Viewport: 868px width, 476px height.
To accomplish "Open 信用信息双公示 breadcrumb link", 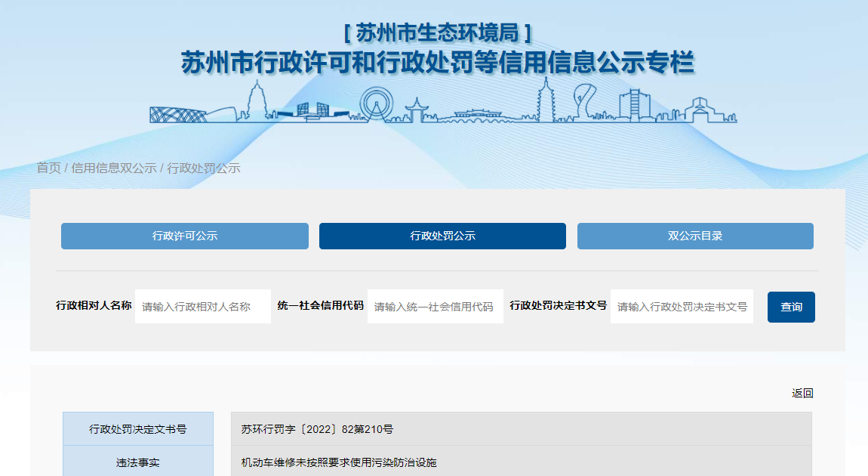I will (x=114, y=168).
